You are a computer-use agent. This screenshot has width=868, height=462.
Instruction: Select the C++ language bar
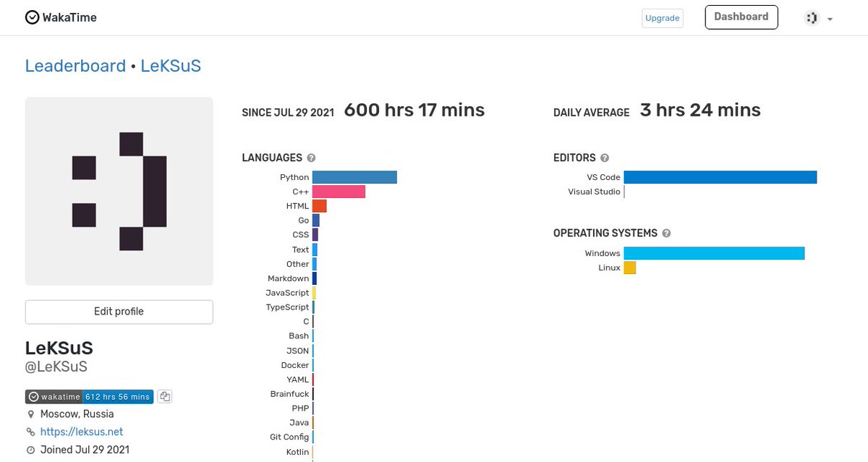339,192
